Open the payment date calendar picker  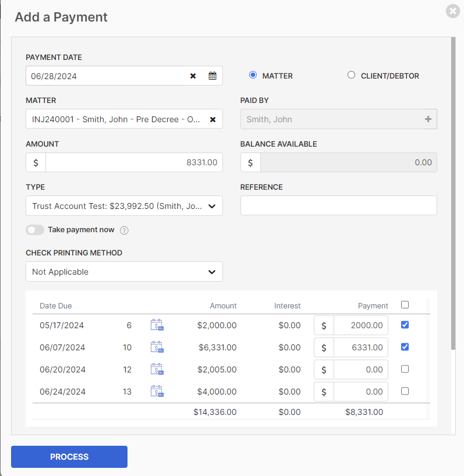point(212,76)
